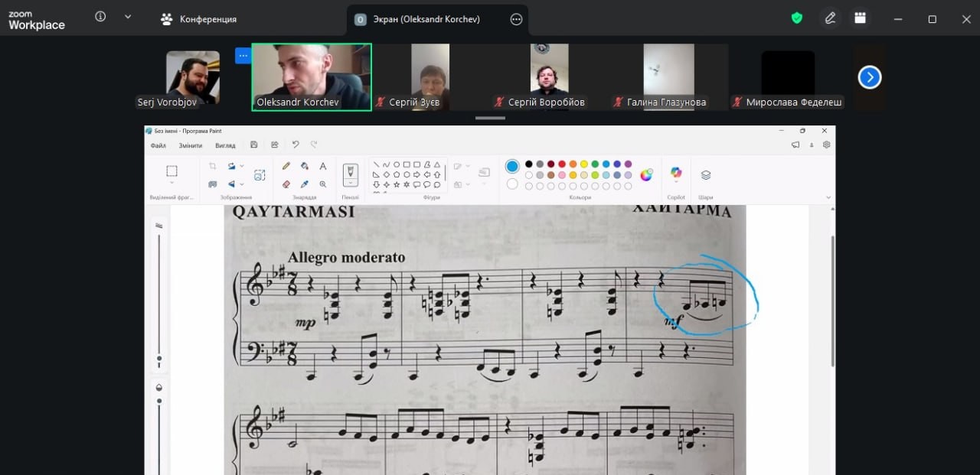
Task: Click the green encryption shield icon
Action: click(797, 18)
